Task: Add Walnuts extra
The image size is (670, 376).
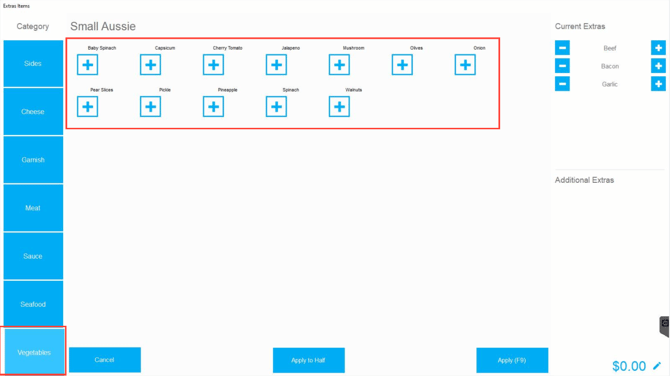Action: 339,107
